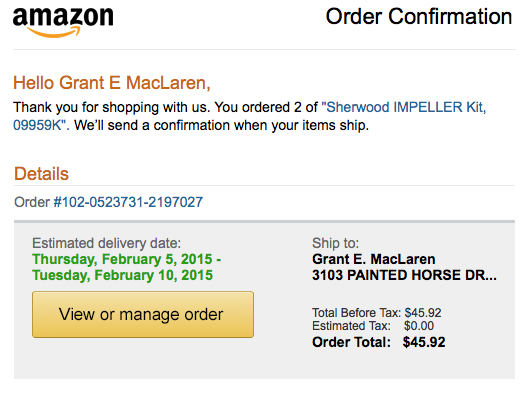Click the estimated delivery date range text
Viewport: 527px width, 395px height.
point(127,267)
